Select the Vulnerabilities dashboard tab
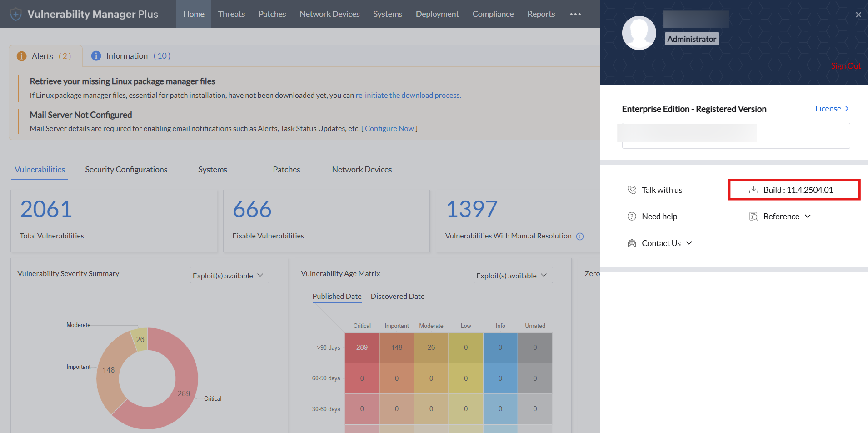The width and height of the screenshot is (868, 433). coord(40,170)
